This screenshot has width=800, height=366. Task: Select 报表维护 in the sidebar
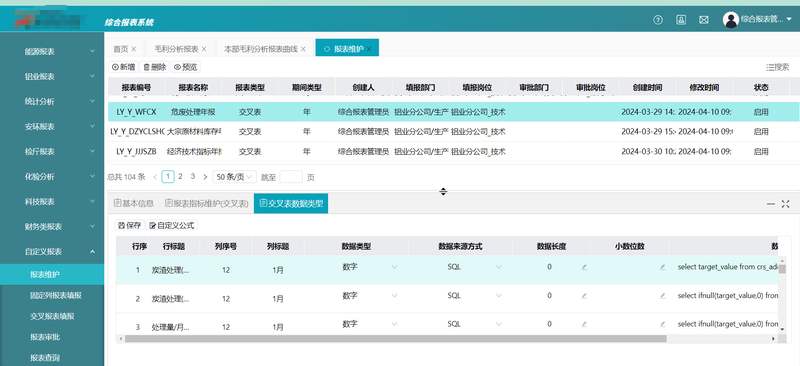pos(52,275)
